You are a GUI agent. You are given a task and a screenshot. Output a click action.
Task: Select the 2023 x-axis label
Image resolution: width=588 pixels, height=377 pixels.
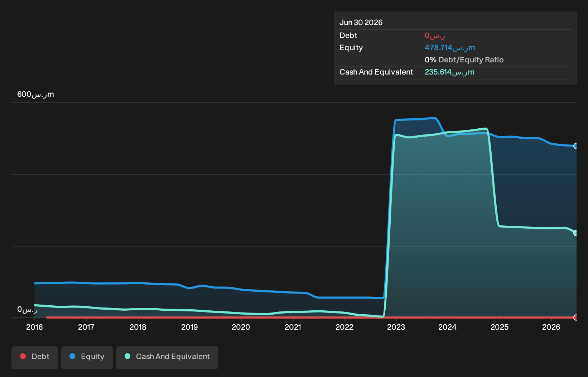pyautogui.click(x=396, y=327)
